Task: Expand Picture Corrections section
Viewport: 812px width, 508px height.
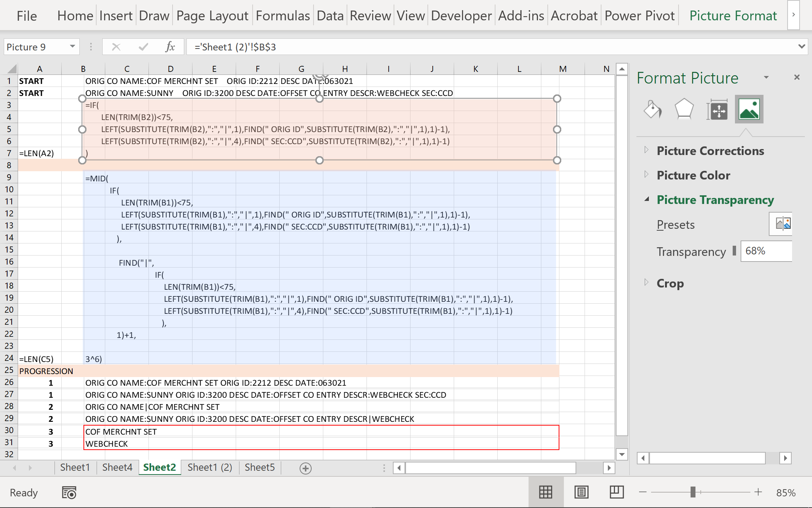Action: tap(646, 150)
